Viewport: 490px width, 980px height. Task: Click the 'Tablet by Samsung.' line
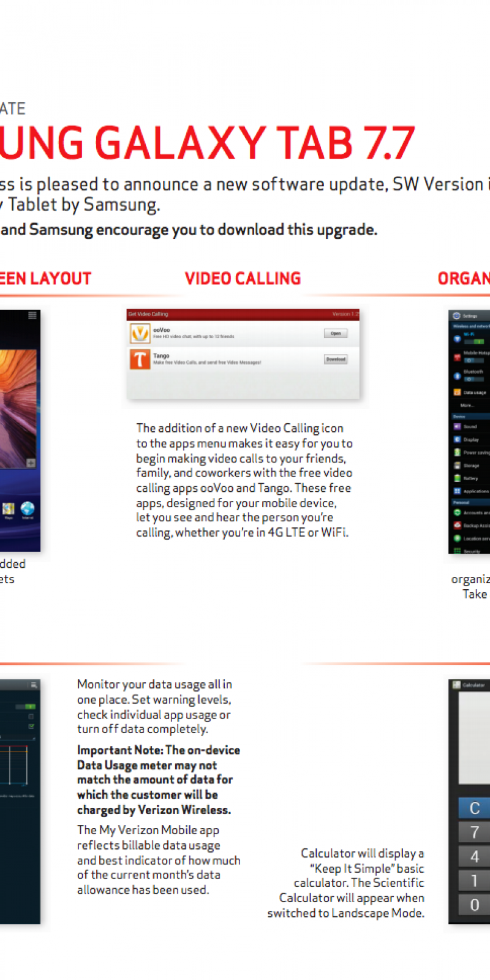coord(85,205)
